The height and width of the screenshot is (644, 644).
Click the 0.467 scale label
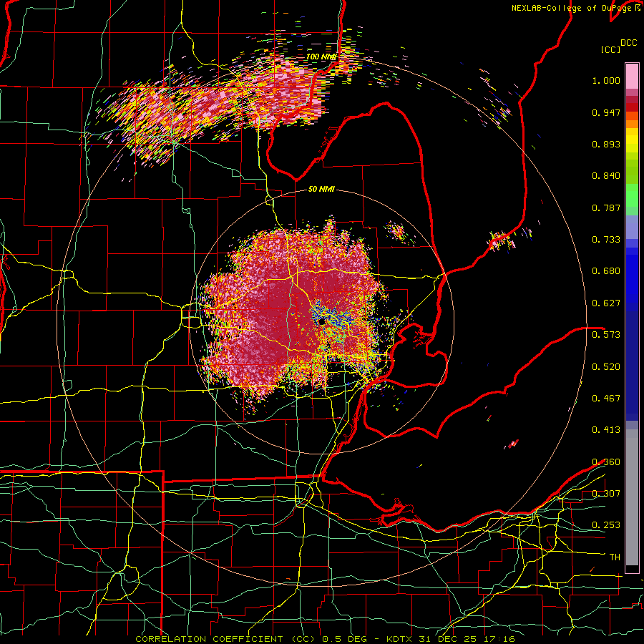(606, 399)
